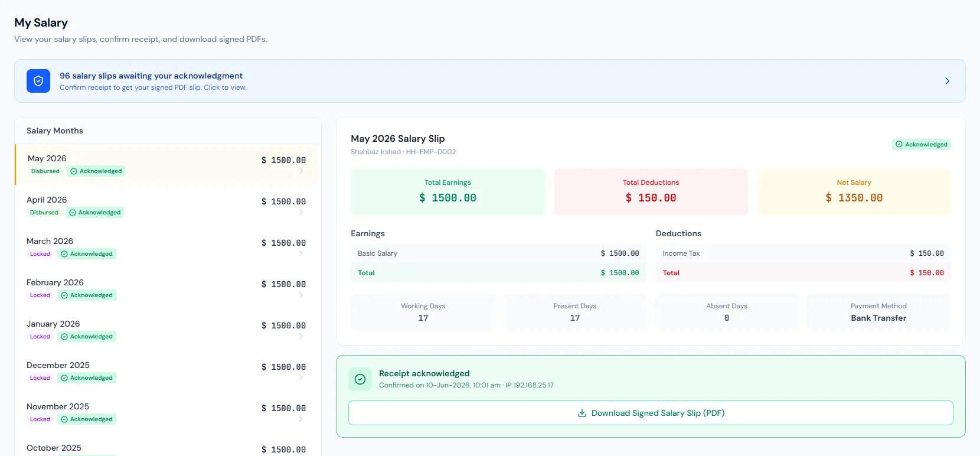Select the October 2025 salary month
Screen dimensions: 980x456
click(x=168, y=445)
